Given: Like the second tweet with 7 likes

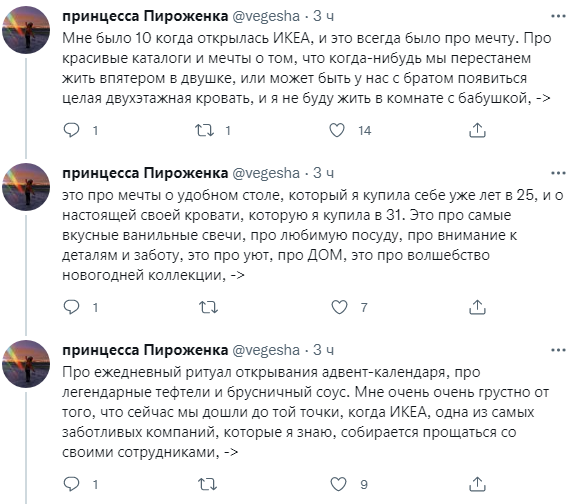Looking at the screenshot, I should pyautogui.click(x=339, y=307).
